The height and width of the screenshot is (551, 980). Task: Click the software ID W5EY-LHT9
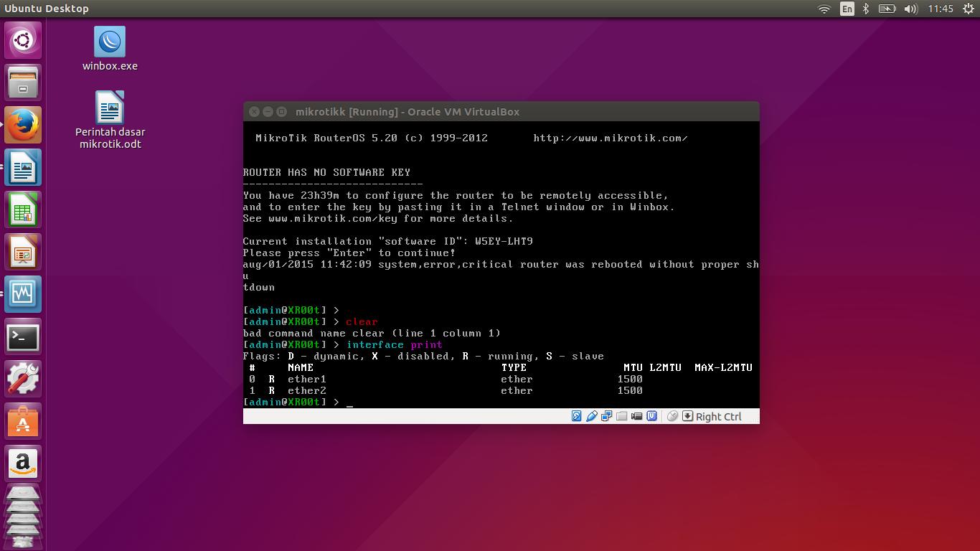click(504, 241)
